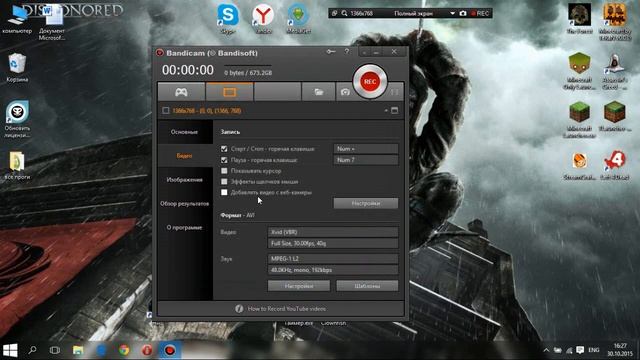The height and width of the screenshot is (360, 640).
Task: Open the О программе sidebar tab
Action: click(185, 227)
